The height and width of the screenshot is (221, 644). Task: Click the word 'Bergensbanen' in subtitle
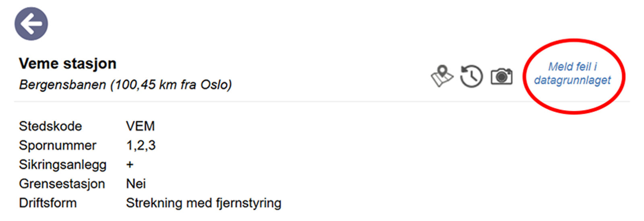tap(62, 85)
